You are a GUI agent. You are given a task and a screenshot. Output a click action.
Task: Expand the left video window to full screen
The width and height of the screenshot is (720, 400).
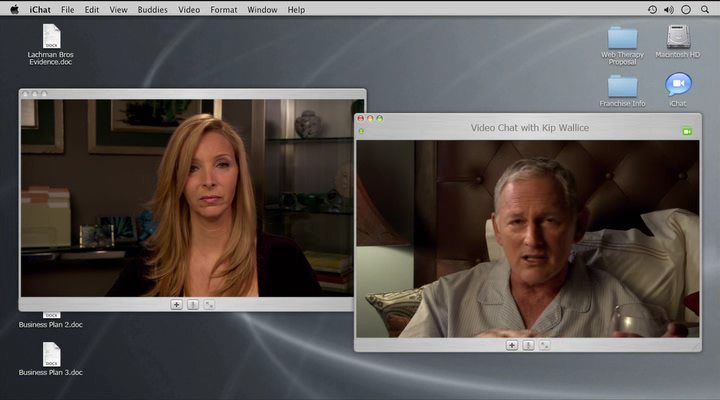[209, 304]
